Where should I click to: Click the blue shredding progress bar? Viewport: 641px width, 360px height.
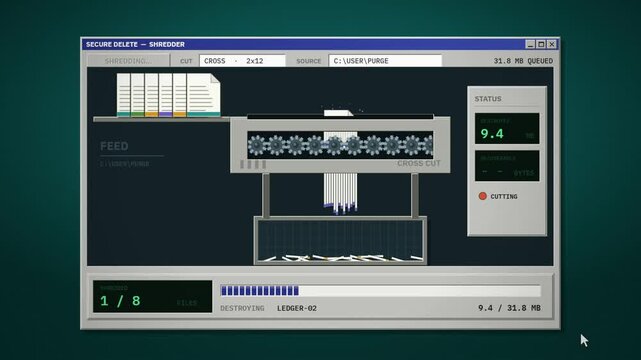[x=381, y=291]
